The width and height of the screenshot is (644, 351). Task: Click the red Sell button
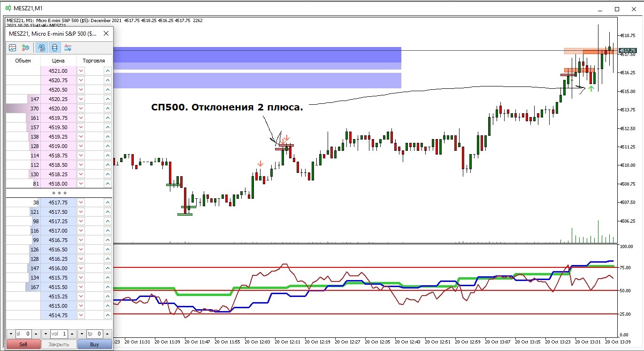click(x=23, y=344)
